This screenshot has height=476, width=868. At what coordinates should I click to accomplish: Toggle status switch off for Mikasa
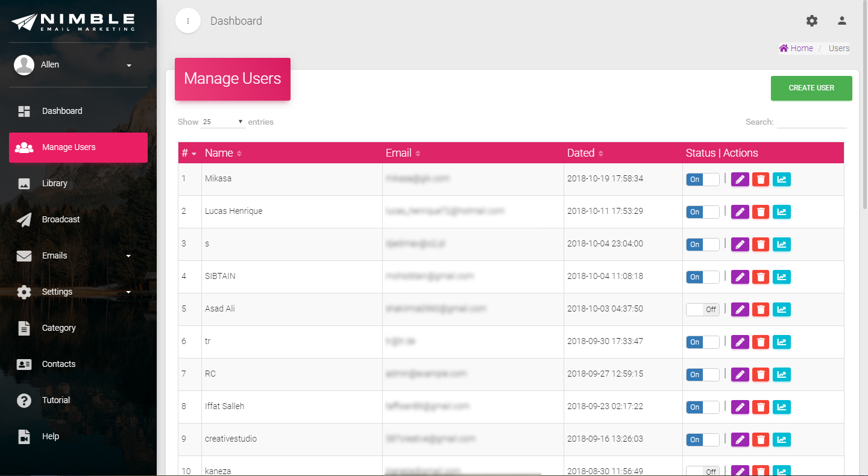pos(703,180)
